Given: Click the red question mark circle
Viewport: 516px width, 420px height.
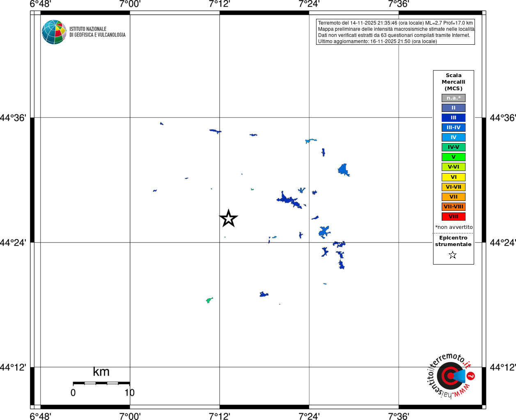Looking at the screenshot, I should [471, 376].
